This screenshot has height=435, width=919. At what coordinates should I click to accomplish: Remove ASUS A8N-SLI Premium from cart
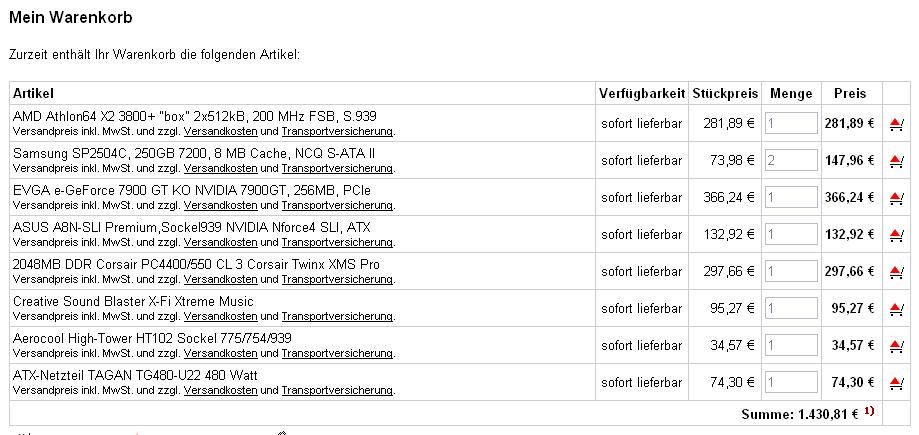point(896,235)
